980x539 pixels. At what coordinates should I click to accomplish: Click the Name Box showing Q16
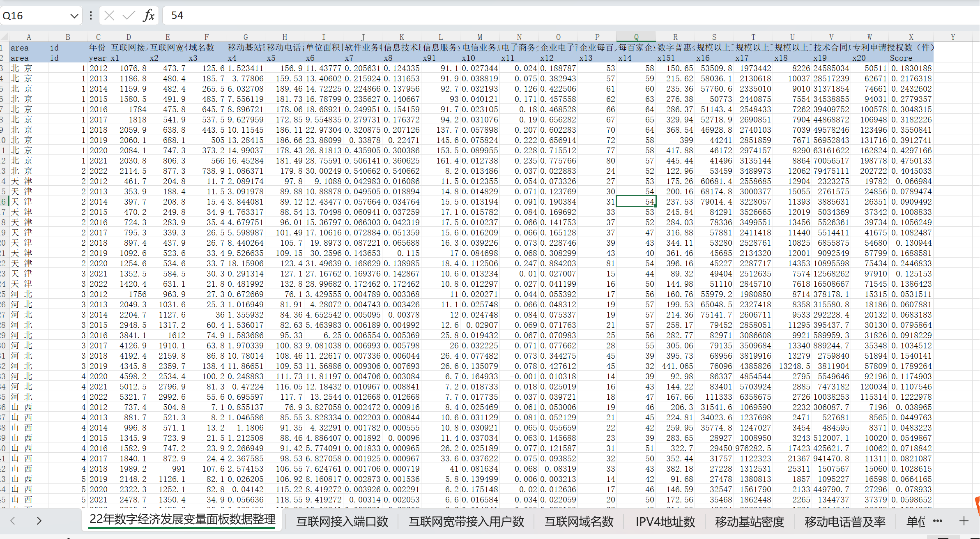(33, 16)
